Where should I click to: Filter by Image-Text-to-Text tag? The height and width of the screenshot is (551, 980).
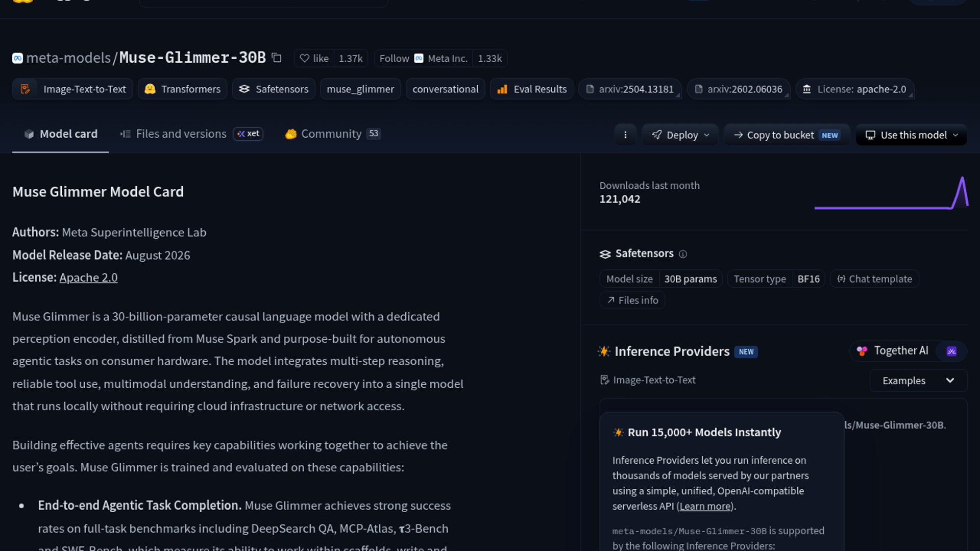click(x=72, y=89)
